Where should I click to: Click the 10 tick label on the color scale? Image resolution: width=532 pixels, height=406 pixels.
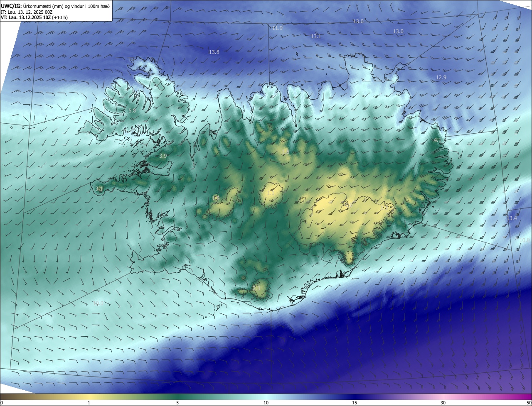pyautogui.click(x=266, y=403)
